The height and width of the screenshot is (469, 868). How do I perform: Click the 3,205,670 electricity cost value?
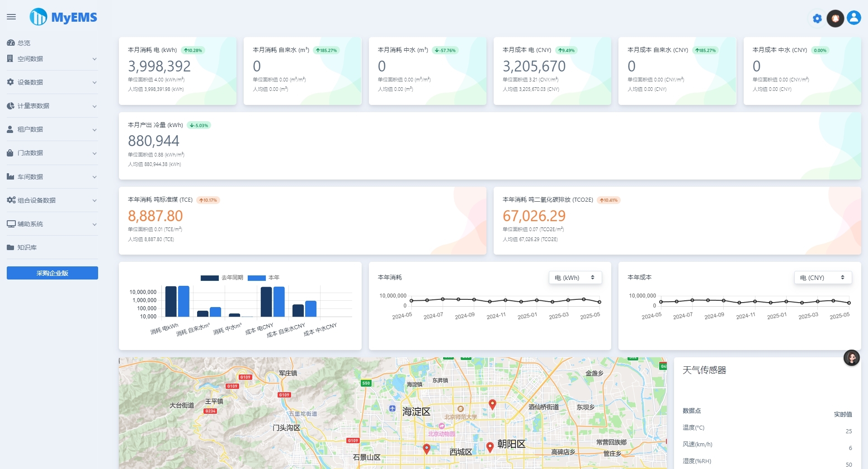pos(534,66)
